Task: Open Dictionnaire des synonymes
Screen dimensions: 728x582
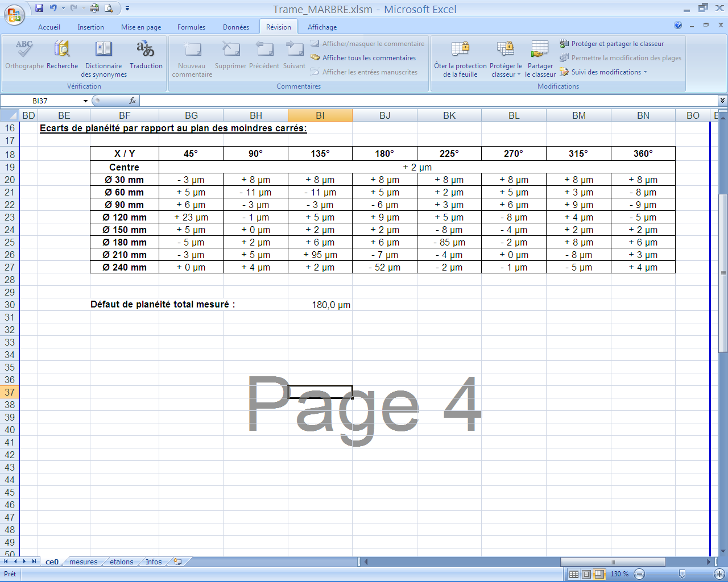Action: (104, 50)
